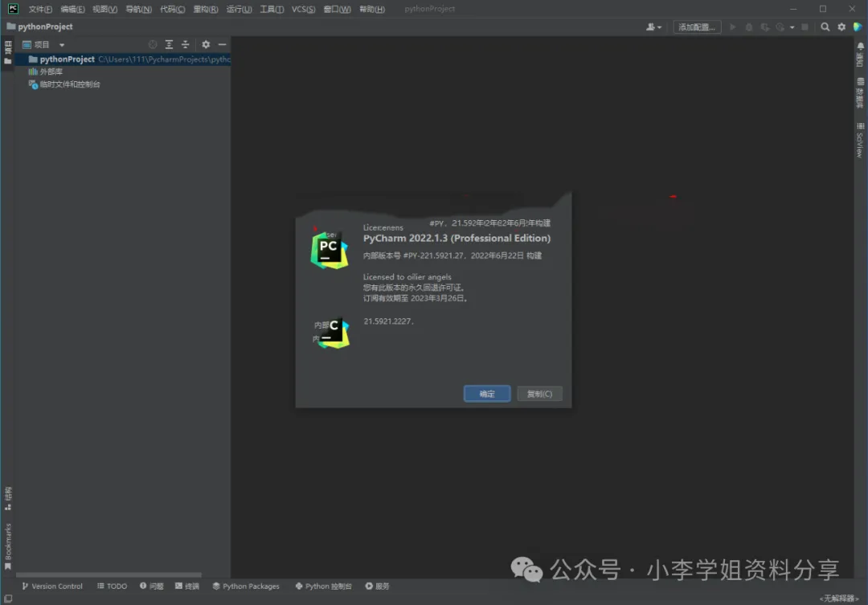Click the Licensed to oilier angels text
The image size is (868, 605).
pyautogui.click(x=407, y=276)
